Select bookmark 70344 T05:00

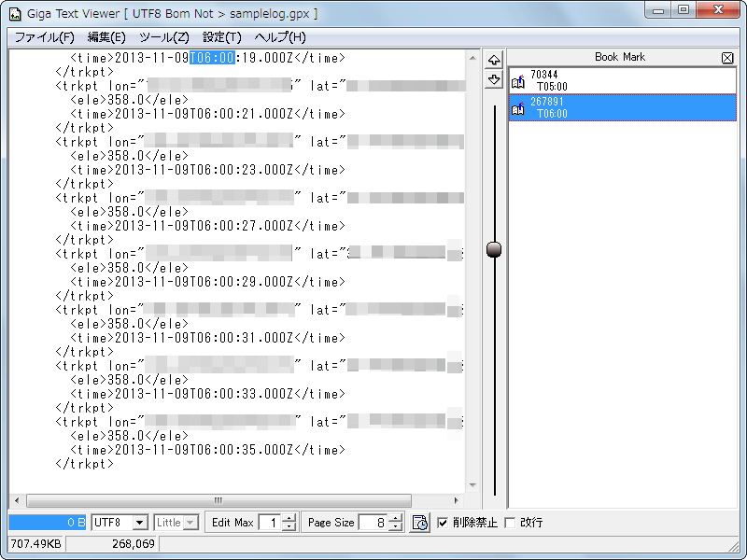622,80
